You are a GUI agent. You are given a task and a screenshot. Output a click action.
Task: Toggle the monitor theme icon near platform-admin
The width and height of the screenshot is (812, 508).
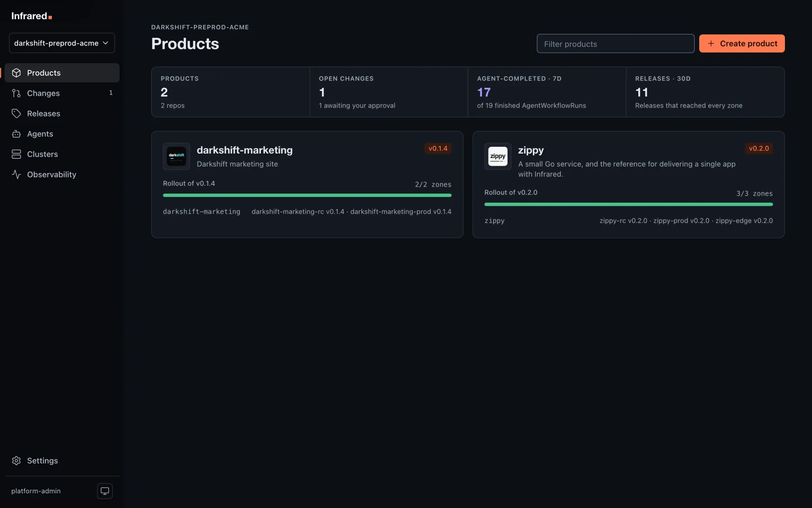coord(105,491)
